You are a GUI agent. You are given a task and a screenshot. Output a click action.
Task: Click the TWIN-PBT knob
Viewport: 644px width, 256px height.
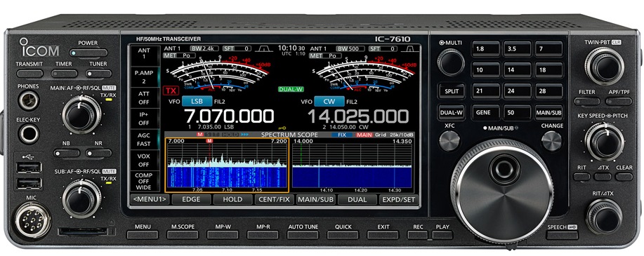605,66
